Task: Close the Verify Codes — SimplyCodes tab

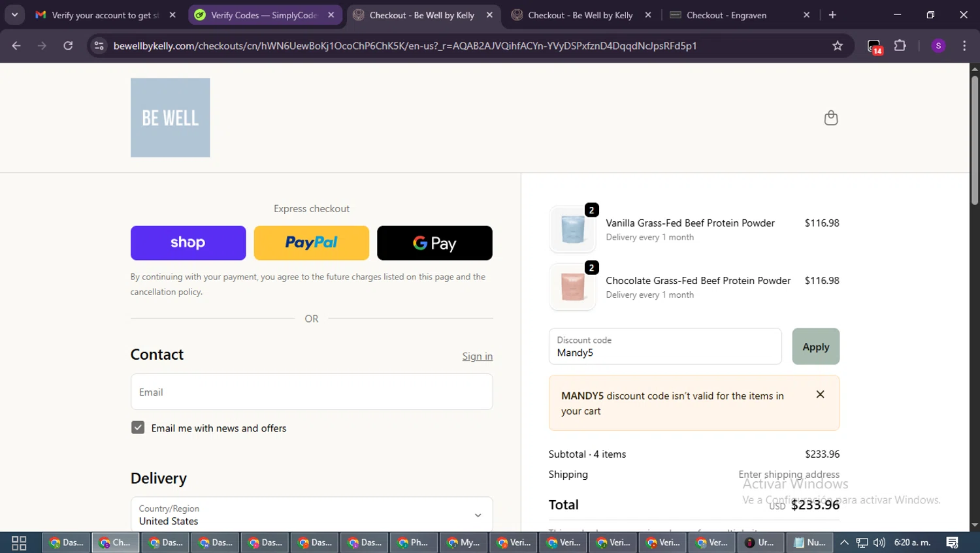Action: coord(331,15)
